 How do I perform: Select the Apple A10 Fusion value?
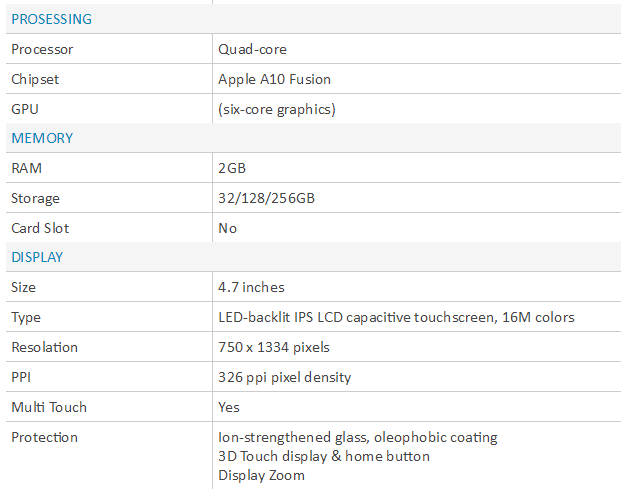(274, 79)
